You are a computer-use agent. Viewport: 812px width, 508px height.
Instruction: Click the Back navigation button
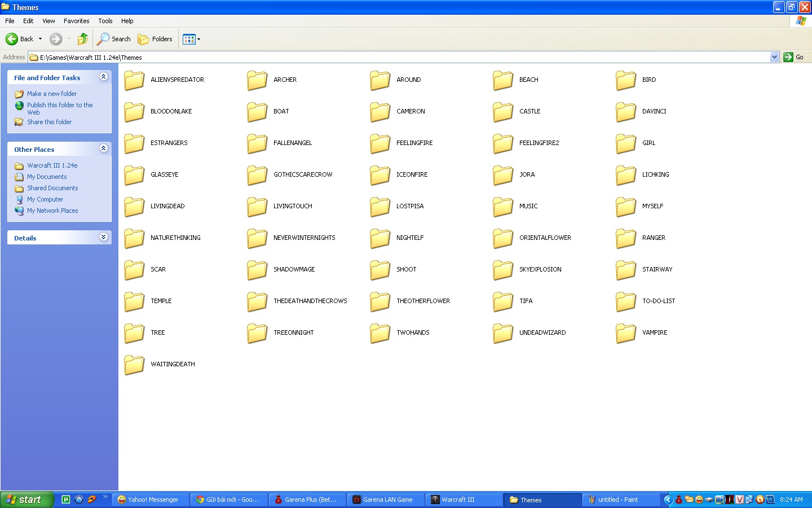click(x=20, y=39)
